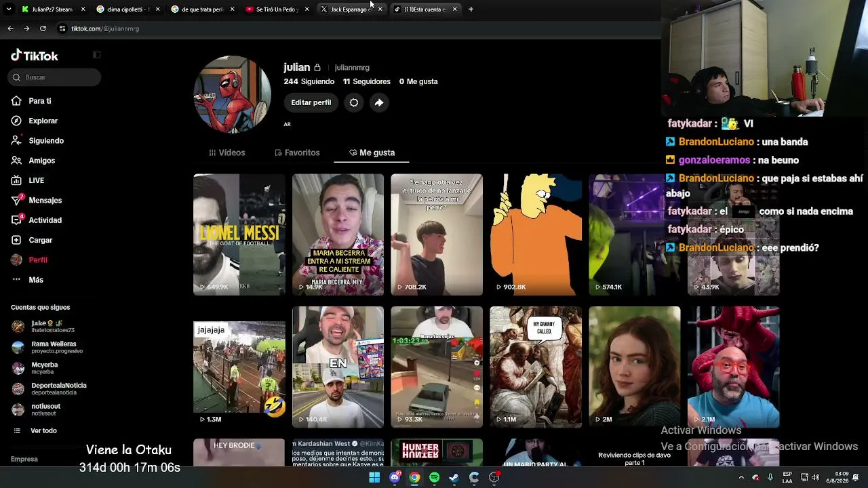Open Steam from the taskbar

pyautogui.click(x=454, y=477)
